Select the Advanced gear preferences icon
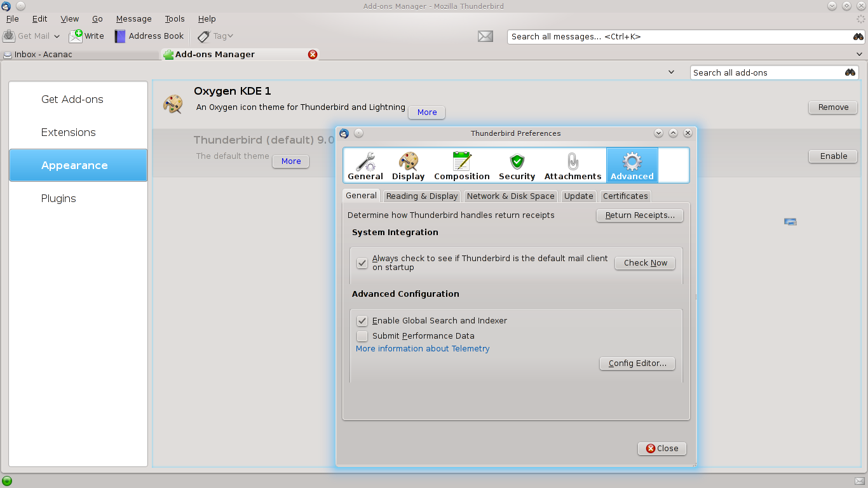Viewport: 868px width, 488px height. tap(632, 166)
